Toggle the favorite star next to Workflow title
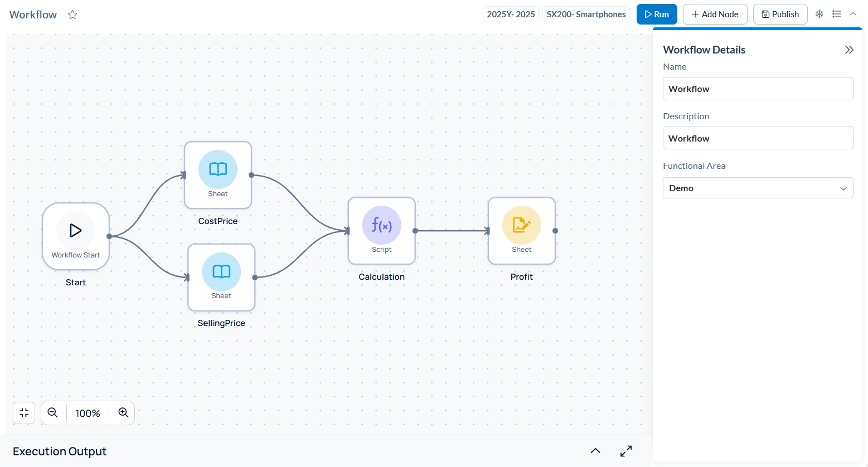 click(72, 14)
